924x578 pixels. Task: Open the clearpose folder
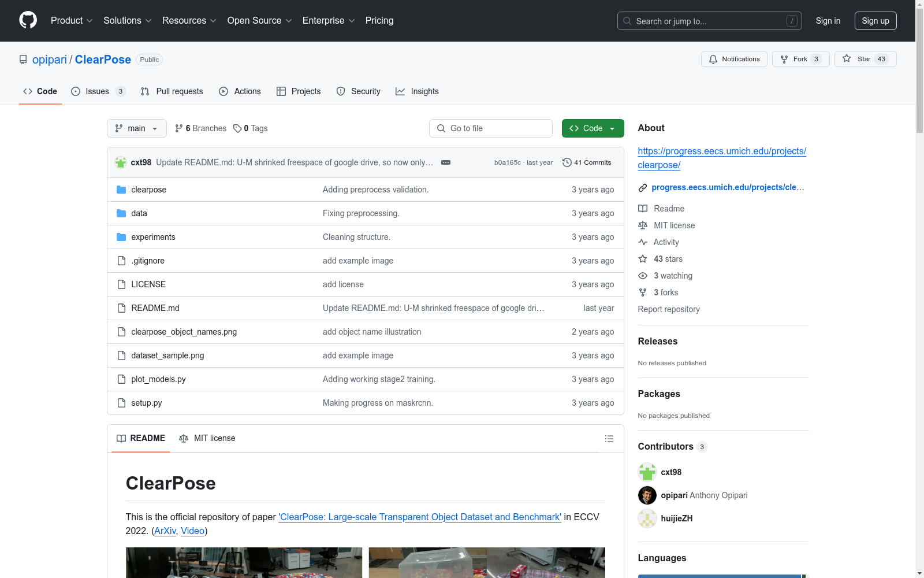pyautogui.click(x=148, y=190)
